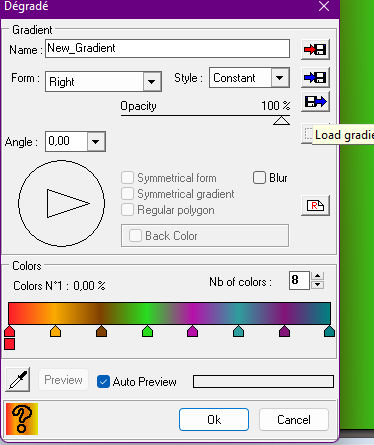Disable the Auto Preview checkbox
Viewport: 374px width, 445px height.
pos(103,382)
